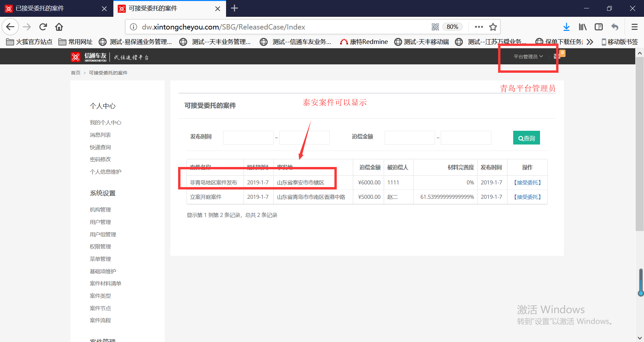Show more bookmarks with the double chevron

click(x=590, y=42)
